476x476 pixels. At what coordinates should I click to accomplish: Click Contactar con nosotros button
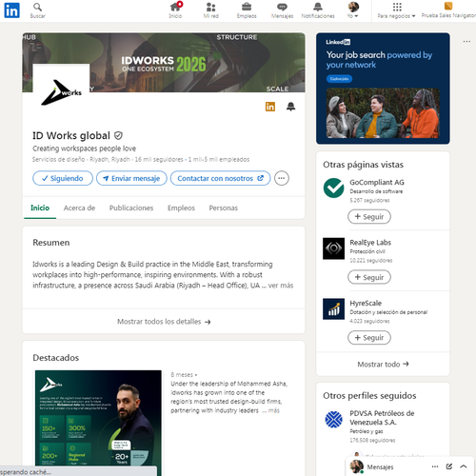(220, 178)
